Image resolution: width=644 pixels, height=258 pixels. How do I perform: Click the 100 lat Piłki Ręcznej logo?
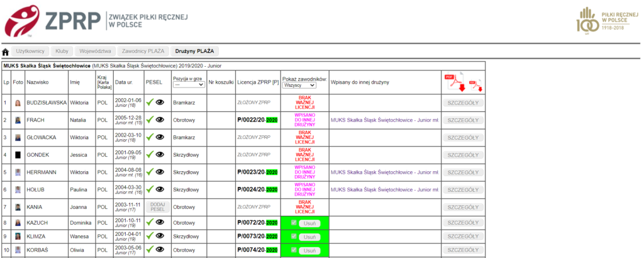point(608,21)
